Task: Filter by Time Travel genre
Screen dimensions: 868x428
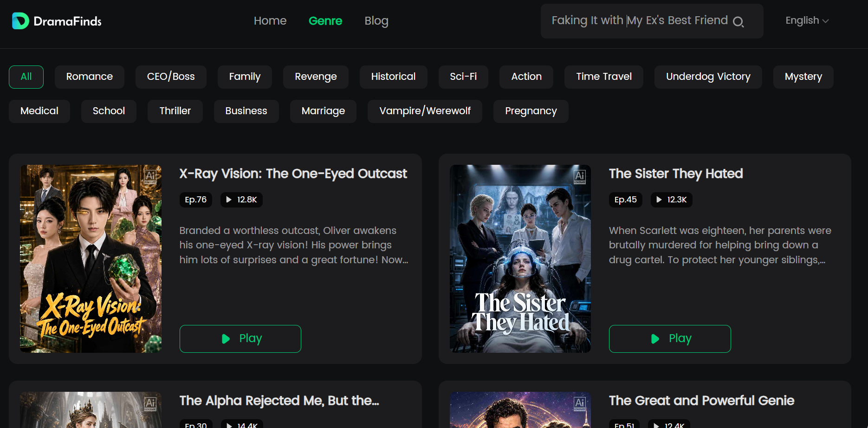Action: coord(604,77)
